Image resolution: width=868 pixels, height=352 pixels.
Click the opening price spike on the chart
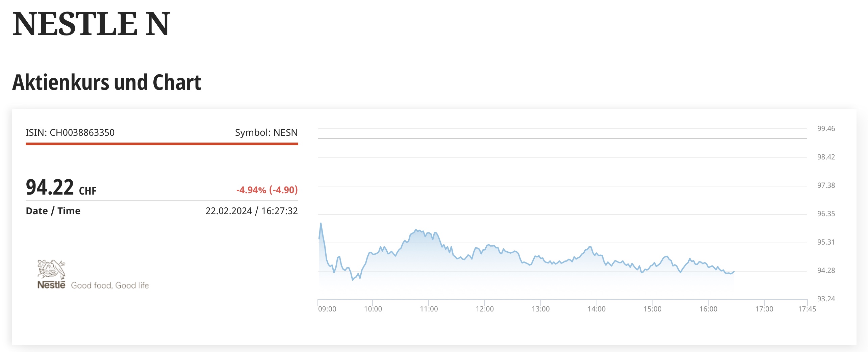(321, 224)
